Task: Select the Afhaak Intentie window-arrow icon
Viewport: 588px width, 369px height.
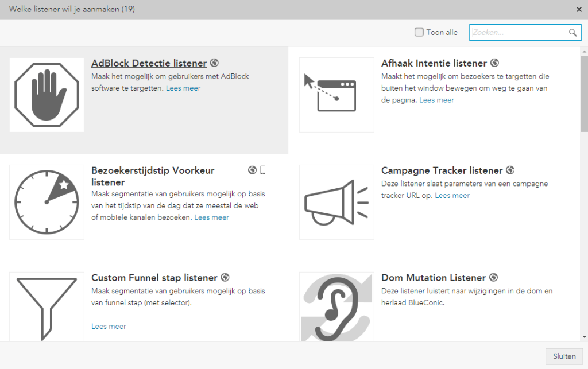Action: pos(336,95)
